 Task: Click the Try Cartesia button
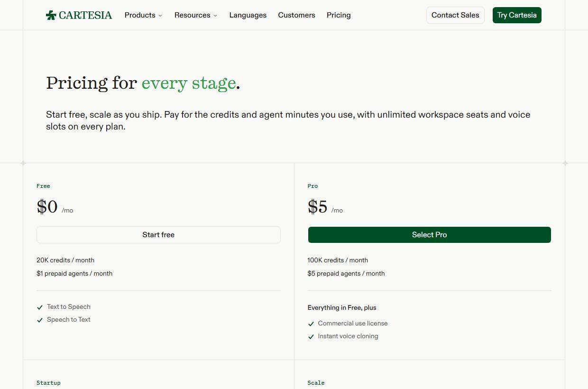[x=517, y=15]
